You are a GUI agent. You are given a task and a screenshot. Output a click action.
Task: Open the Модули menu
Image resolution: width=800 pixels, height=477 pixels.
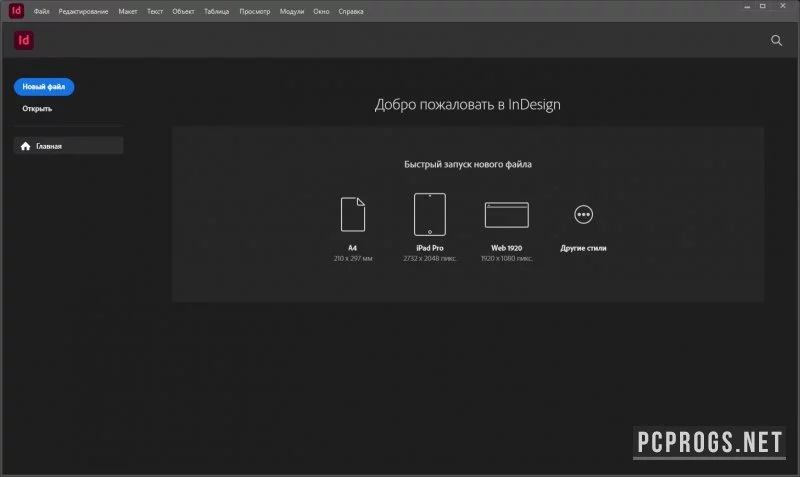pyautogui.click(x=291, y=11)
